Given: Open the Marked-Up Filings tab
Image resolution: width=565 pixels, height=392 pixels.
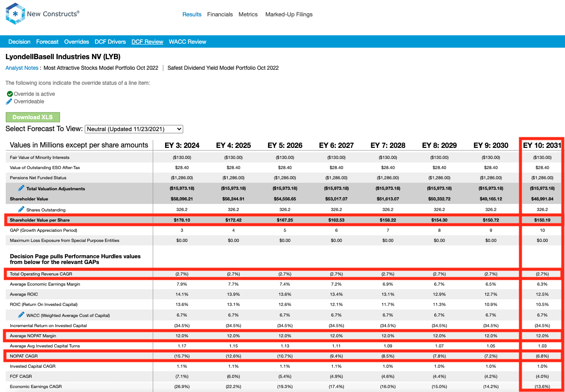Looking at the screenshot, I should pyautogui.click(x=289, y=15).
